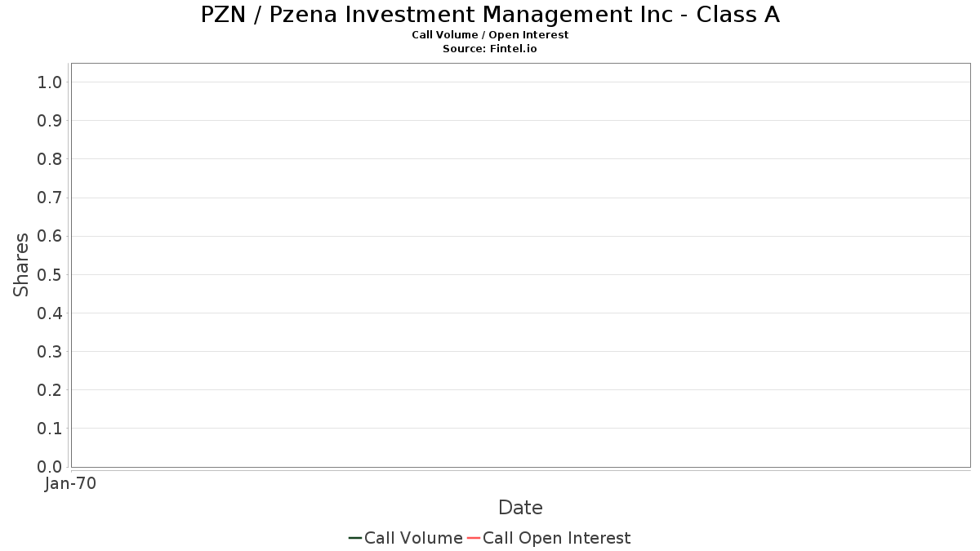The height and width of the screenshot is (551, 980).
Task: Click the dark green Call Volume line swatch
Action: 355,538
